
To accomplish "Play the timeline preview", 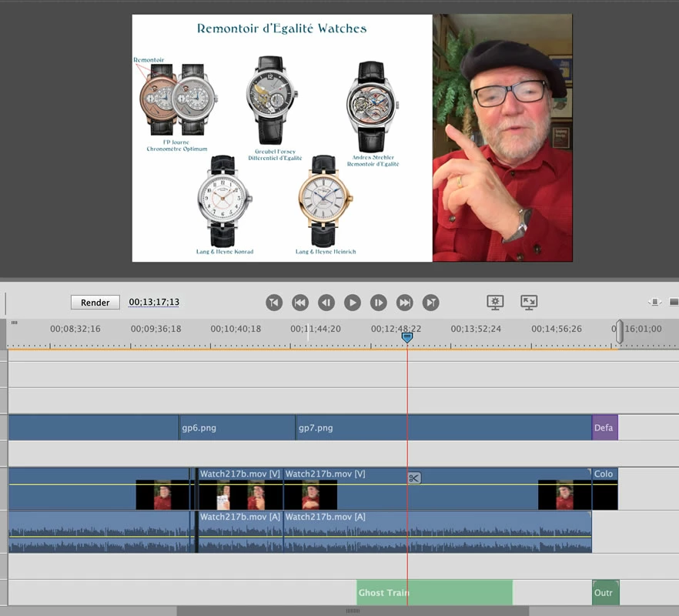I will (x=352, y=303).
